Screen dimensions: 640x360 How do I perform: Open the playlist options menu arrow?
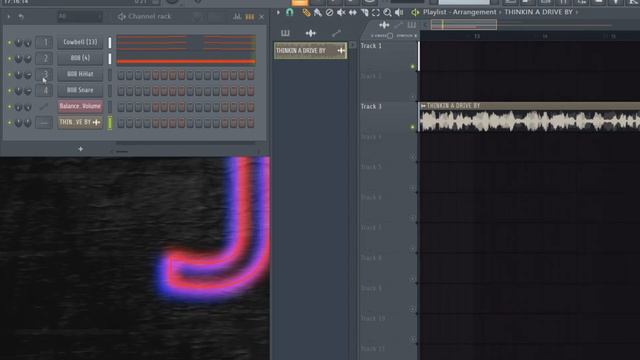(278, 12)
